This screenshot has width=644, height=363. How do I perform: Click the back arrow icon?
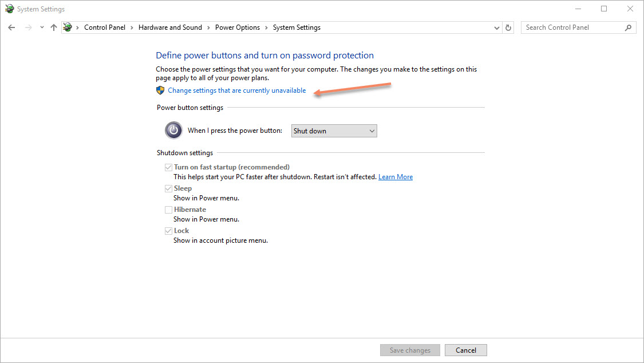click(11, 27)
